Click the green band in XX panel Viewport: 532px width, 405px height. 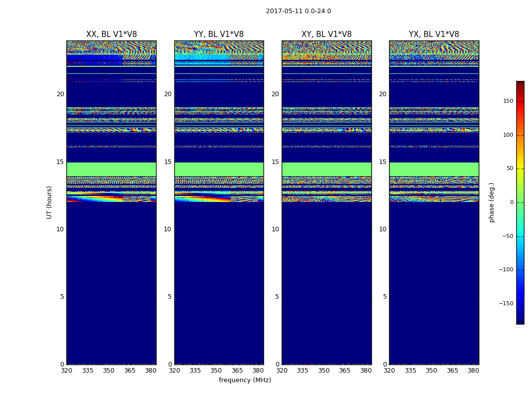click(111, 169)
